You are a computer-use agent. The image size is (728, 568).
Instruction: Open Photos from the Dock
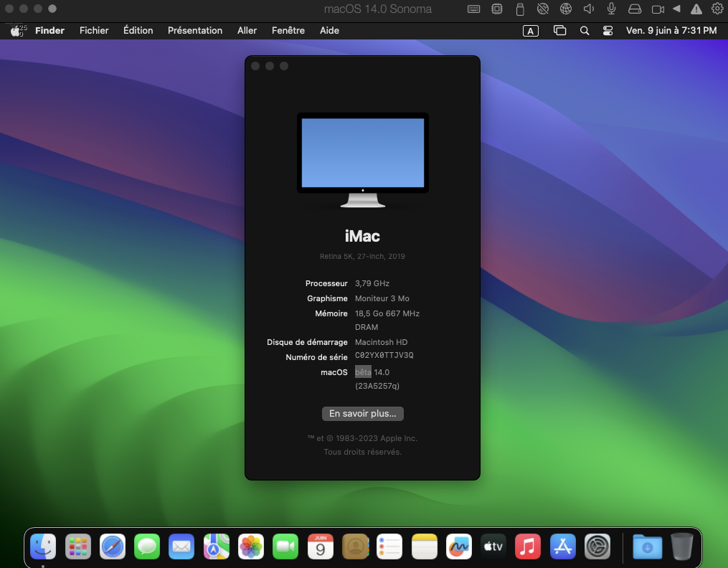click(x=251, y=546)
